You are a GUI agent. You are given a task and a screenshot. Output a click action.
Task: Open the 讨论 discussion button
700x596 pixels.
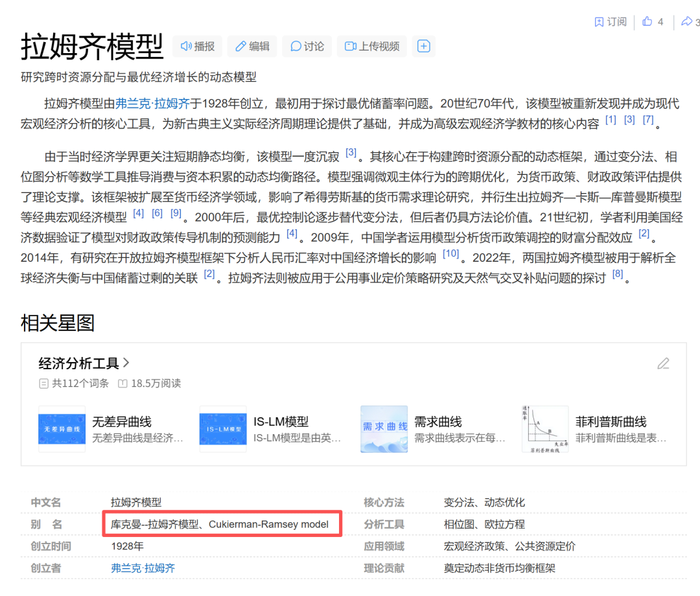point(307,47)
